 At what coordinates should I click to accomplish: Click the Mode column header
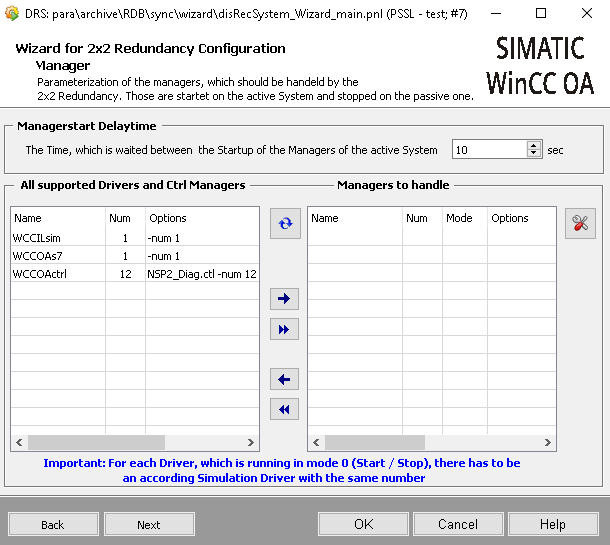coord(459,218)
